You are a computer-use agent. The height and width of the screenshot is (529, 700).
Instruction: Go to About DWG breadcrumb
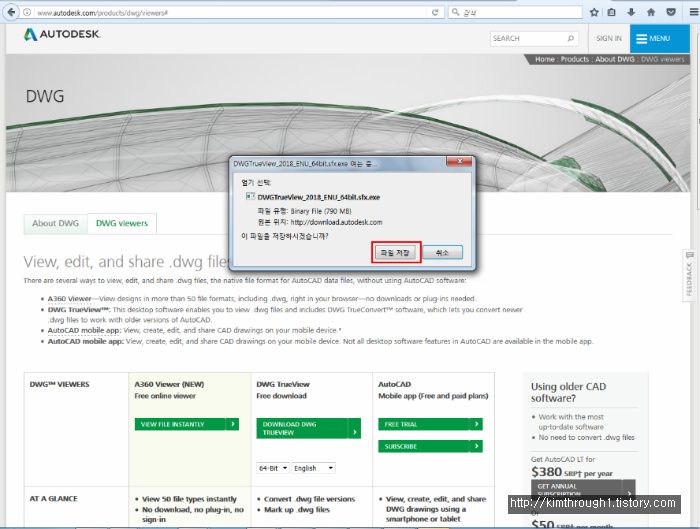tap(615, 59)
